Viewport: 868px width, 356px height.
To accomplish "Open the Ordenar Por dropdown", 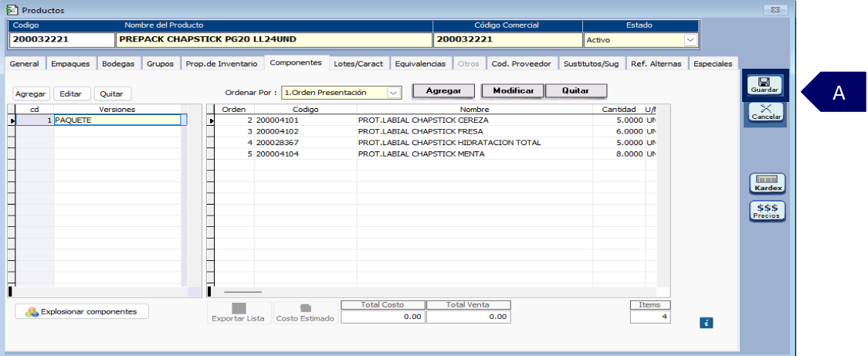I will (394, 93).
